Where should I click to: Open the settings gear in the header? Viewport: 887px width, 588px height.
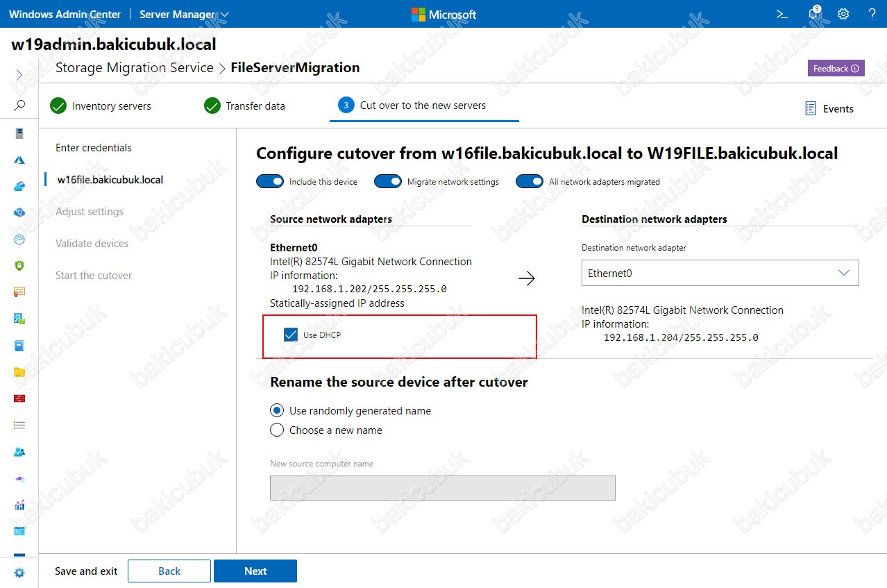pyautogui.click(x=843, y=14)
